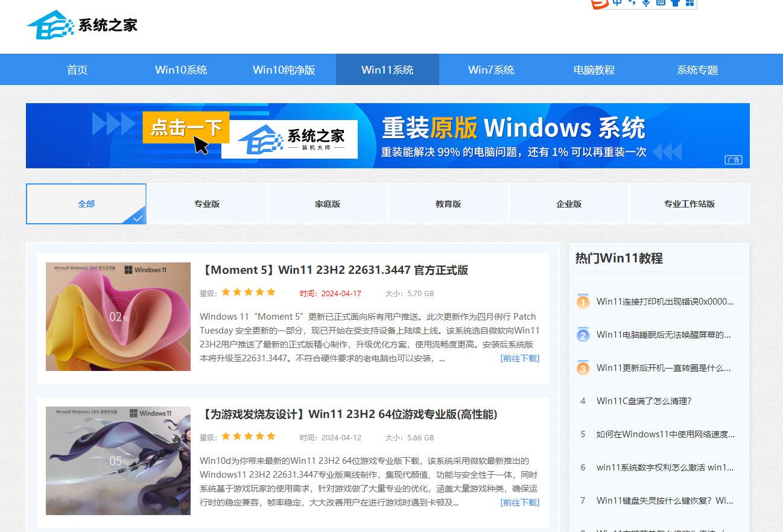Open the Sogou input method logo

click(600, 4)
